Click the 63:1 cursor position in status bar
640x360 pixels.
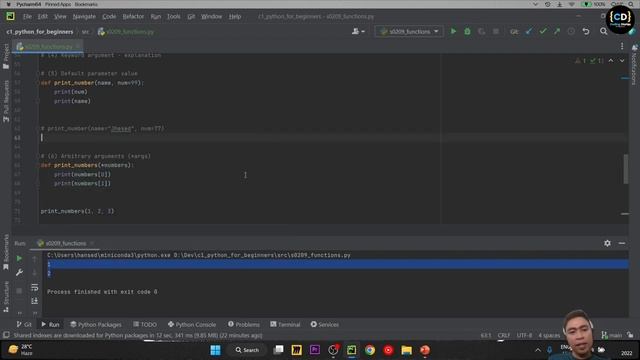tap(486, 336)
